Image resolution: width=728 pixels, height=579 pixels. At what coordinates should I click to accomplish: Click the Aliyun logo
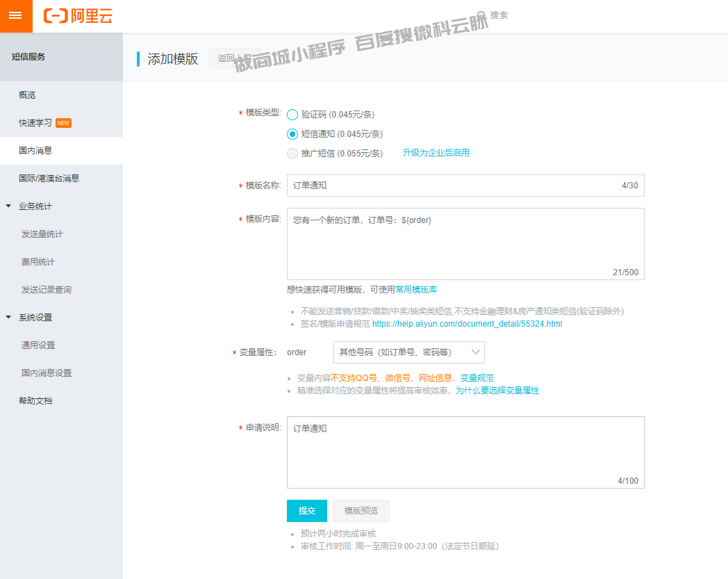pos(78,16)
